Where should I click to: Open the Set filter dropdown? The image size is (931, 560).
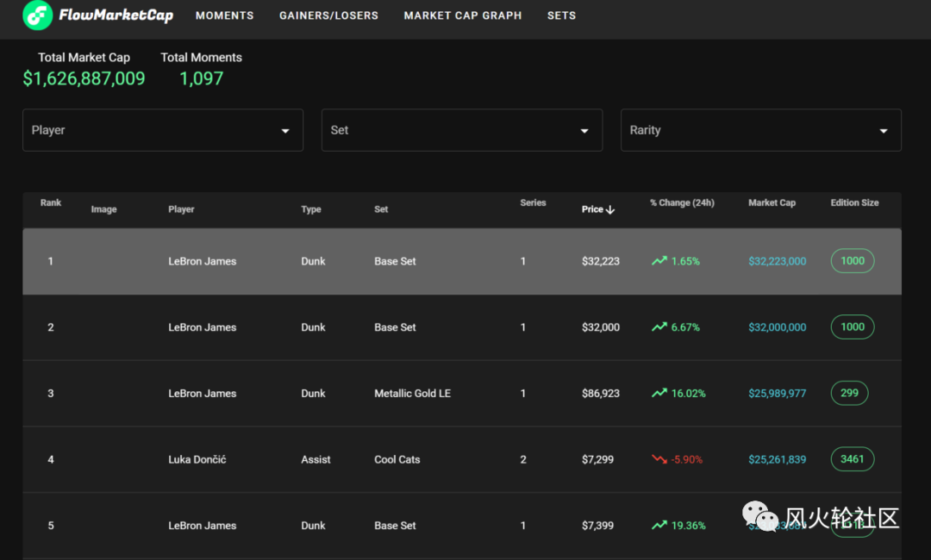click(462, 130)
